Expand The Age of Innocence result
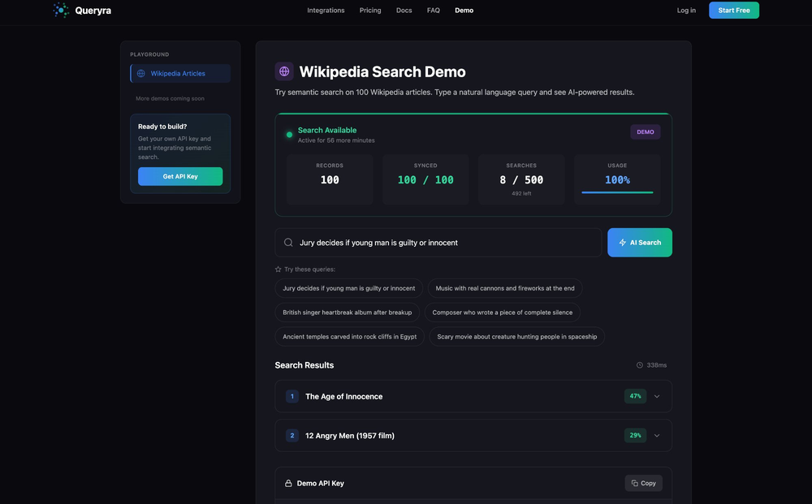 pos(655,394)
